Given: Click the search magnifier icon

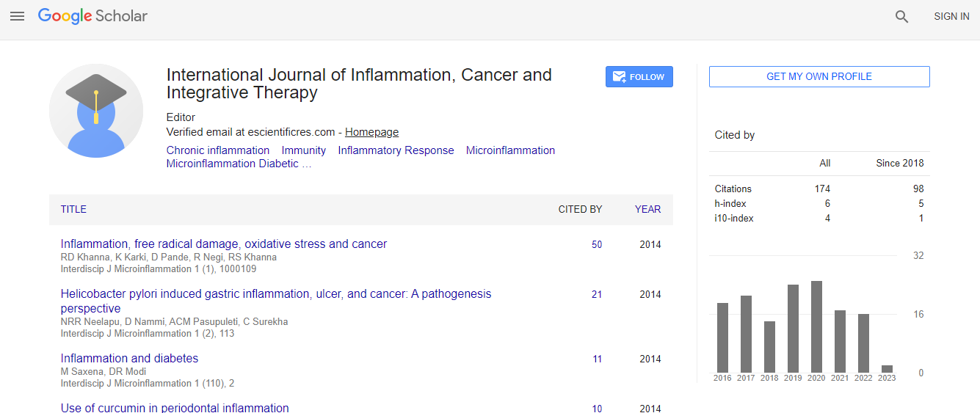Looking at the screenshot, I should pos(901,17).
